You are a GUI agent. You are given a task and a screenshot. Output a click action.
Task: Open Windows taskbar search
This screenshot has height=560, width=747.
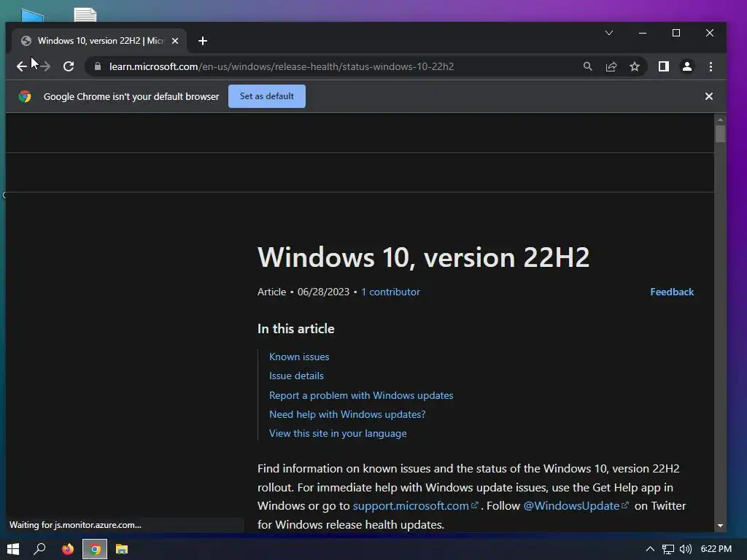coord(39,549)
